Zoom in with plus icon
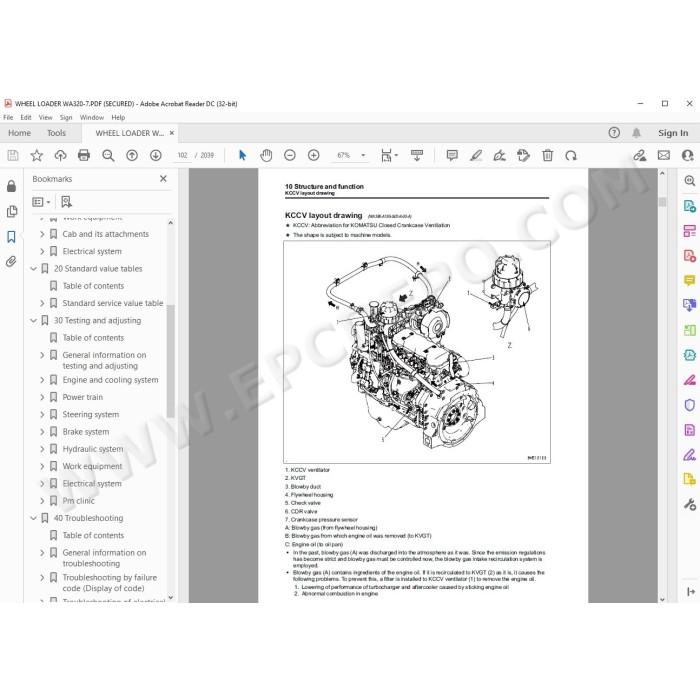 coord(313,155)
